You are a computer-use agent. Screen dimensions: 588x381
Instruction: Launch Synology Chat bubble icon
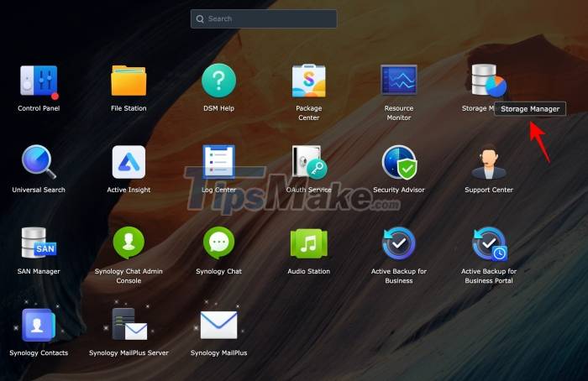pyautogui.click(x=218, y=243)
